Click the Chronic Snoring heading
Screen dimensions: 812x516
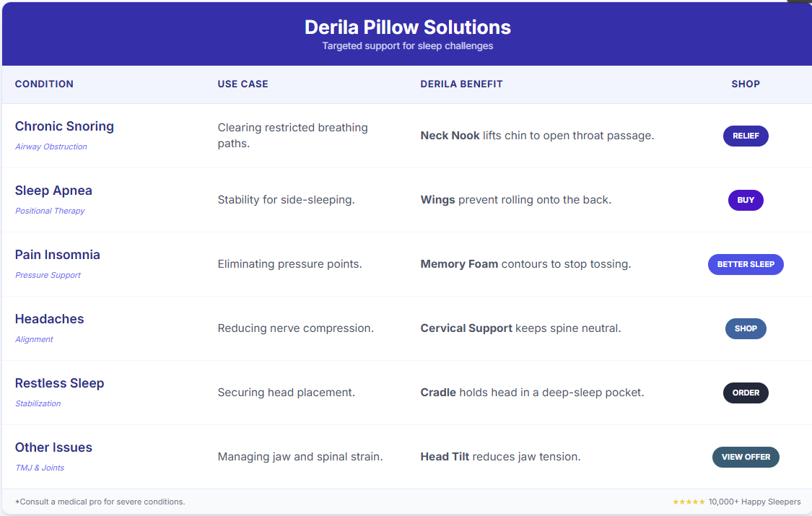click(x=64, y=126)
